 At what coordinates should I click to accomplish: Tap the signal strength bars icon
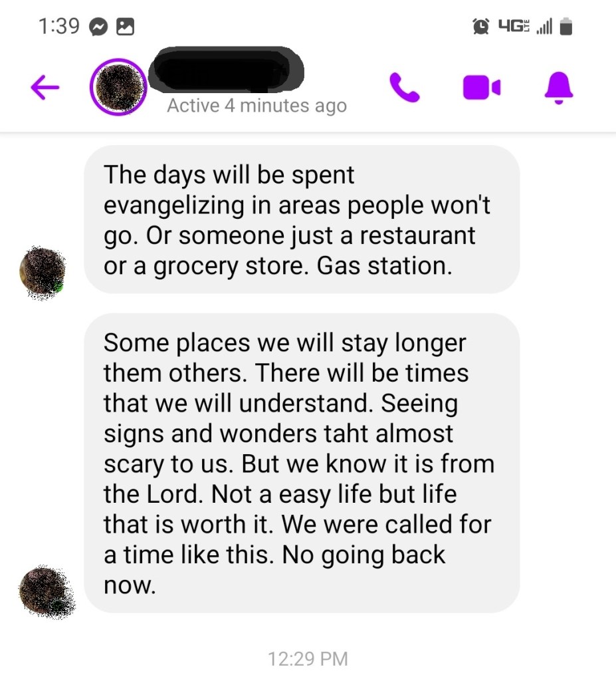[x=544, y=27]
